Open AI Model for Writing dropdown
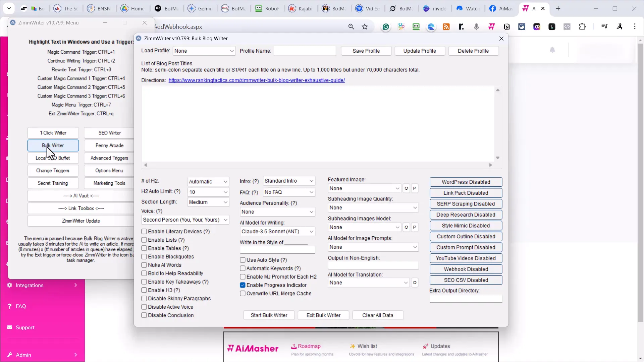This screenshot has height=362, width=644. (277, 232)
